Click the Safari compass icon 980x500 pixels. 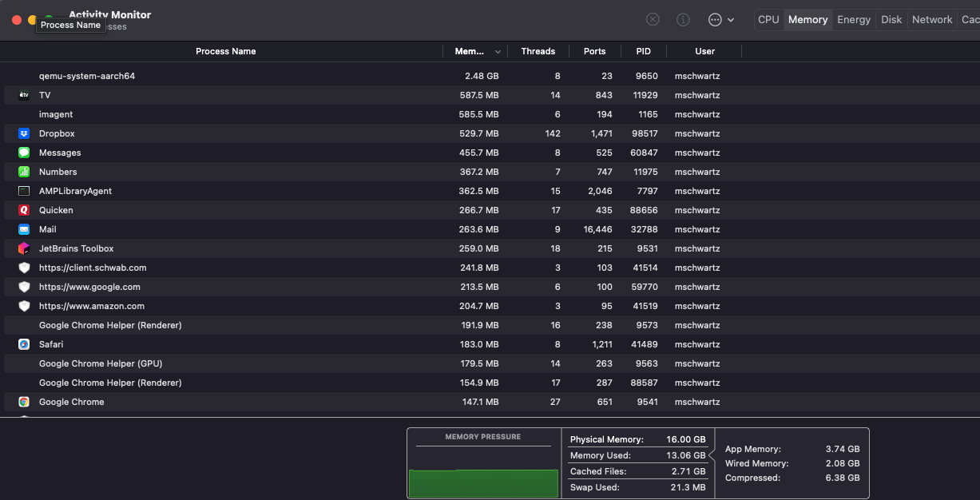tap(24, 344)
